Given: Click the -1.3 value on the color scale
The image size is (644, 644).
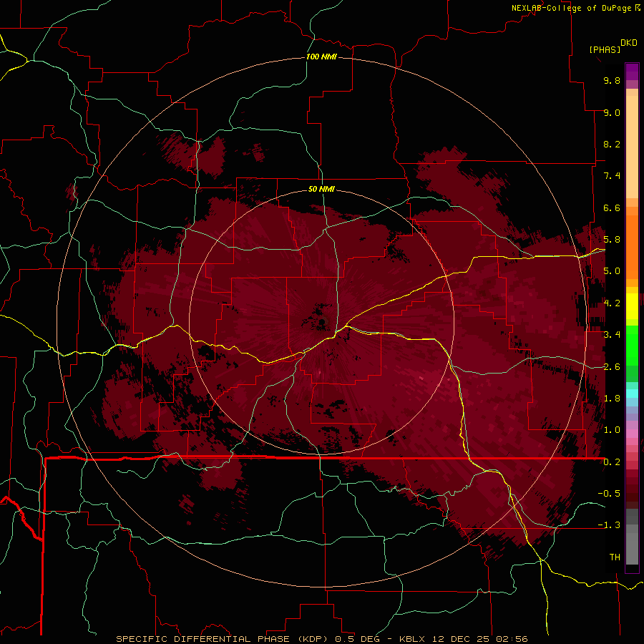Looking at the screenshot, I should pos(609,525).
